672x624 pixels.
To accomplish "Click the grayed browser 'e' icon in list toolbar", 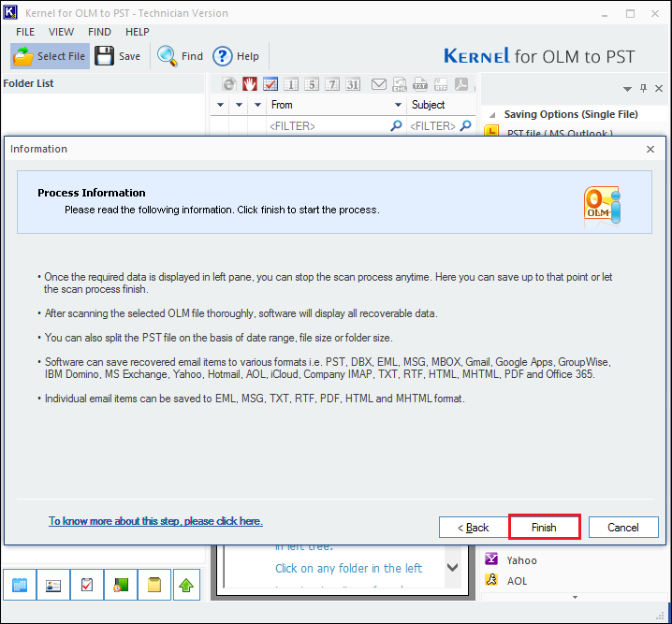I will (x=229, y=84).
